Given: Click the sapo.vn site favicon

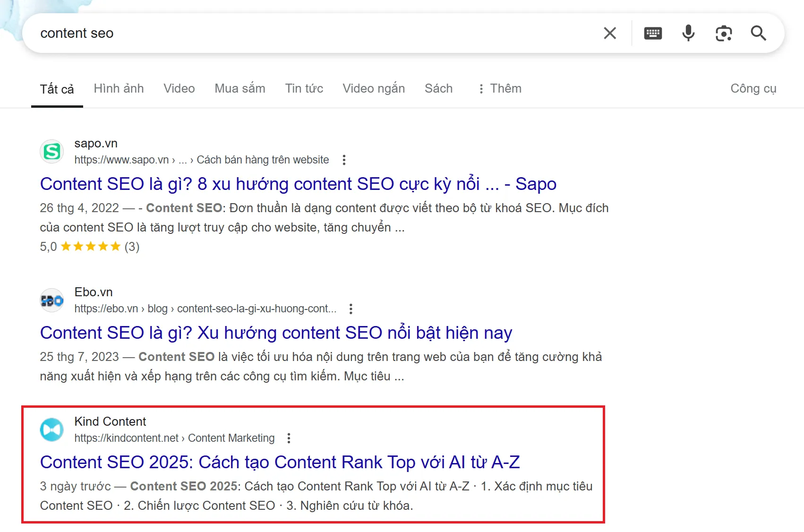Looking at the screenshot, I should 52,152.
